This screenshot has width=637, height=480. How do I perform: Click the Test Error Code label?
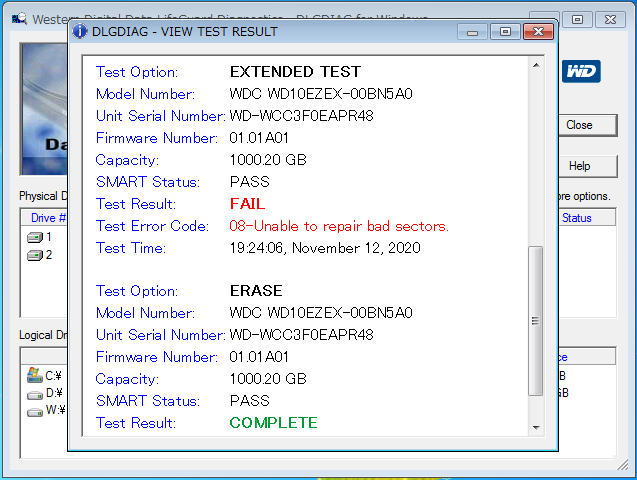click(152, 226)
